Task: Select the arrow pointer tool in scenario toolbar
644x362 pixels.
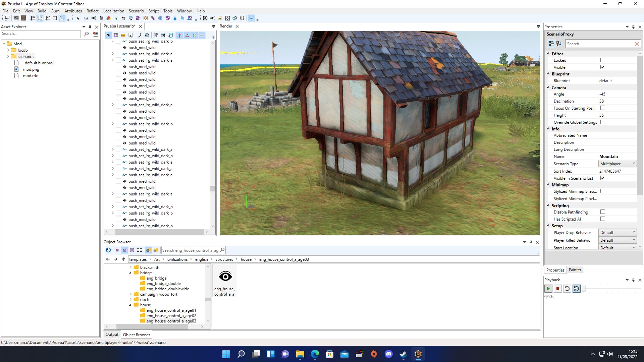Action: (x=108, y=35)
